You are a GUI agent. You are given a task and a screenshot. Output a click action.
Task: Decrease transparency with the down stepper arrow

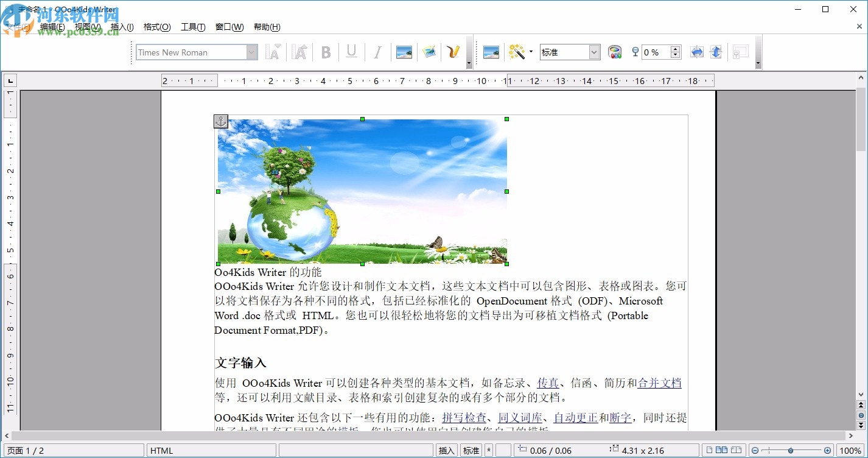(675, 56)
